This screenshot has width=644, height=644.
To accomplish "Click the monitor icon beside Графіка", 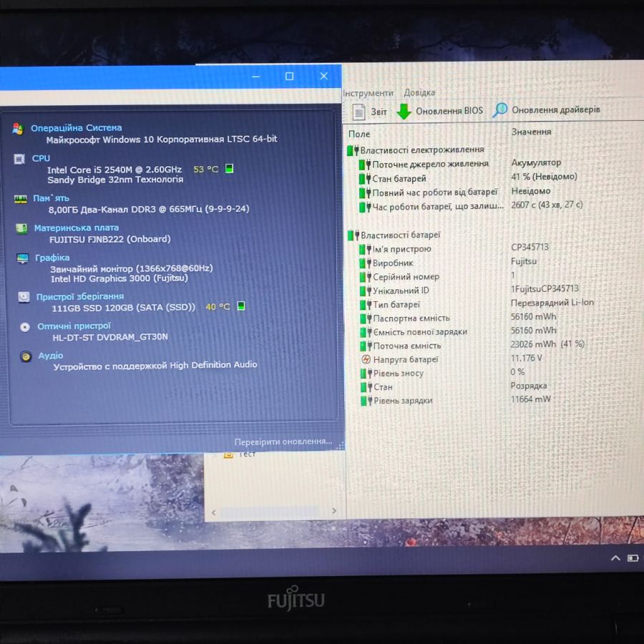I will (x=23, y=258).
